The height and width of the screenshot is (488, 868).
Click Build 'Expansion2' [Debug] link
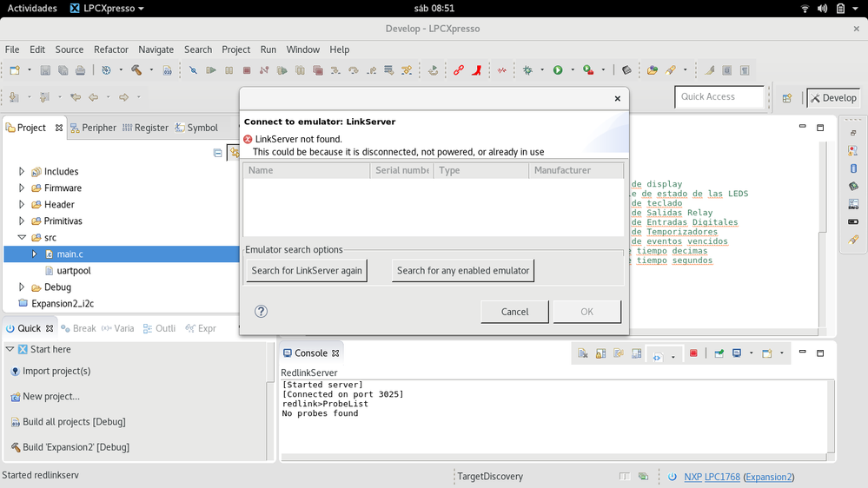tap(76, 447)
